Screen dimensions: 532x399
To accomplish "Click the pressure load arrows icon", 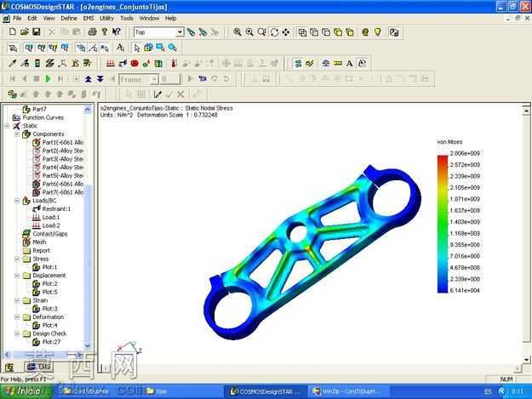I will [111, 63].
